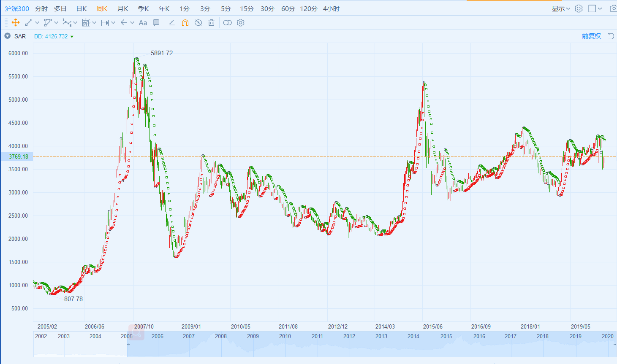The image size is (617, 364).
Task: Select the wave pattern 1-3 tool
Action: click(67, 23)
